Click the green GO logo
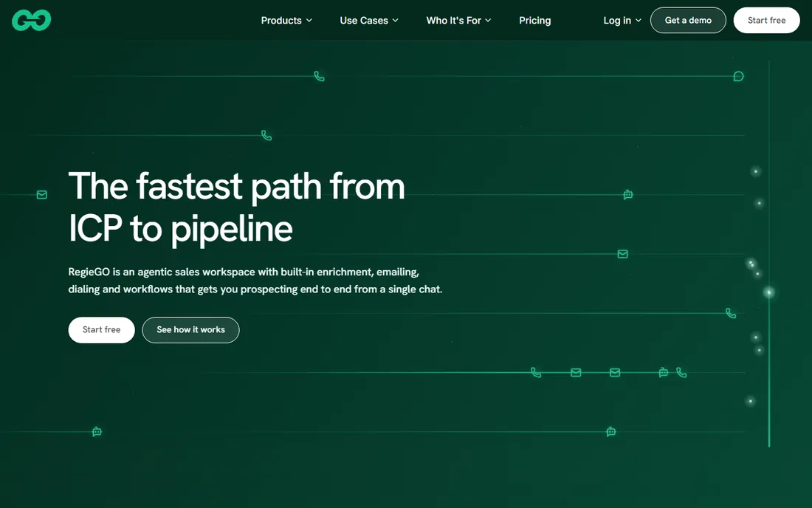 tap(32, 20)
